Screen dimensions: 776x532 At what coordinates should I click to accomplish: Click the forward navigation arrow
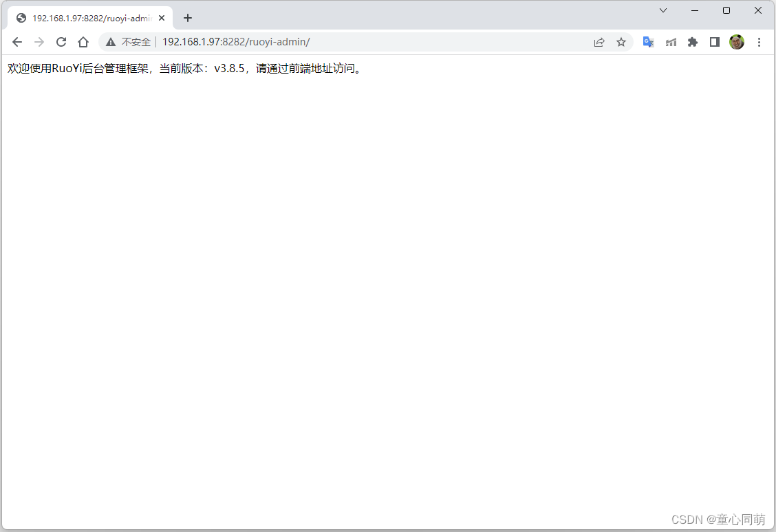click(x=39, y=42)
